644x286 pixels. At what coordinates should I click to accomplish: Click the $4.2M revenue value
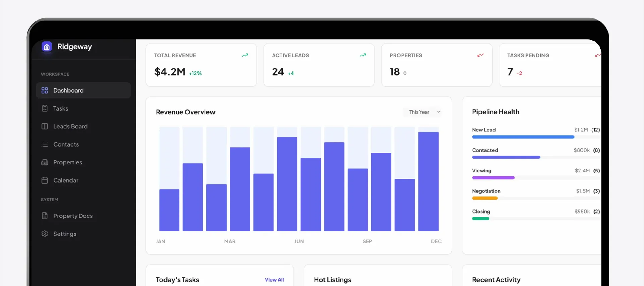pyautogui.click(x=170, y=72)
